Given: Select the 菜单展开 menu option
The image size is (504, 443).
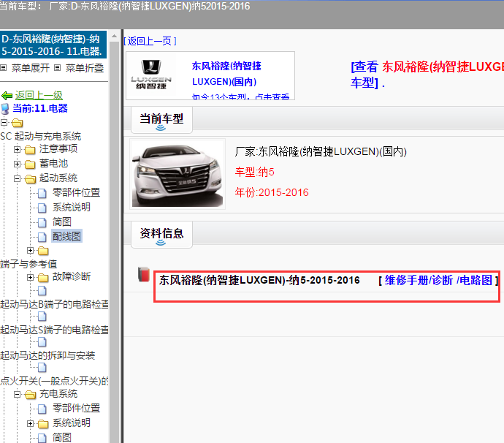Looking at the screenshot, I should click(31, 68).
